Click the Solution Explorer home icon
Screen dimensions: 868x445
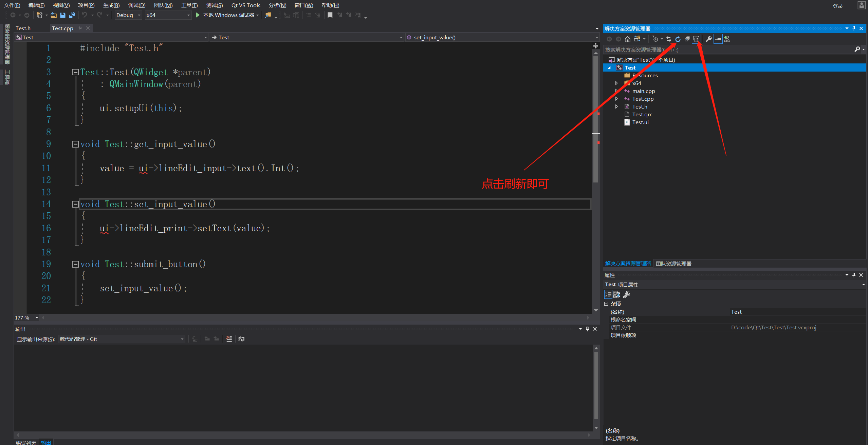click(628, 39)
